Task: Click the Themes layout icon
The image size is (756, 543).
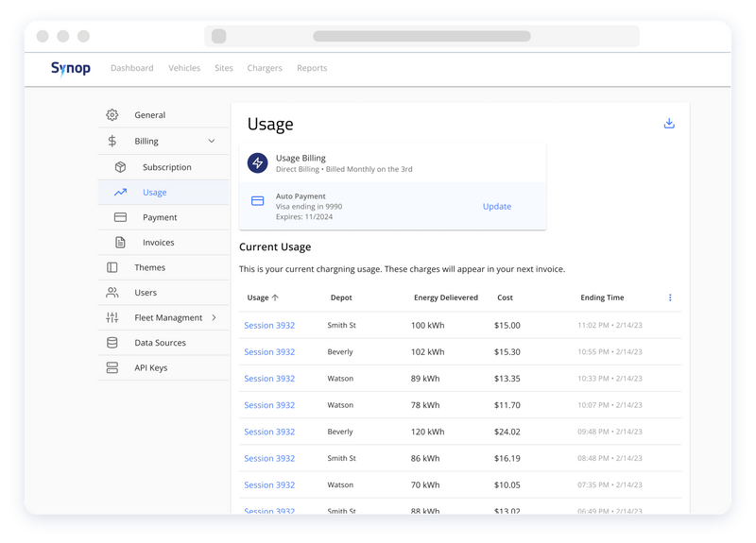Action: [112, 268]
